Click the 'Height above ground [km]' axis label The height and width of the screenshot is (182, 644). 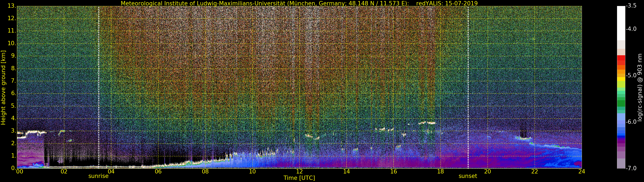click(3, 87)
